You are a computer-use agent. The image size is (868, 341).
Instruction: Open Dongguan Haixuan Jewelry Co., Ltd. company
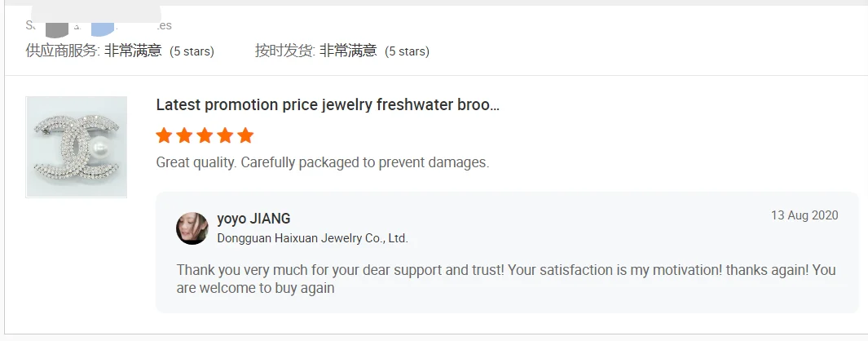pyautogui.click(x=312, y=239)
